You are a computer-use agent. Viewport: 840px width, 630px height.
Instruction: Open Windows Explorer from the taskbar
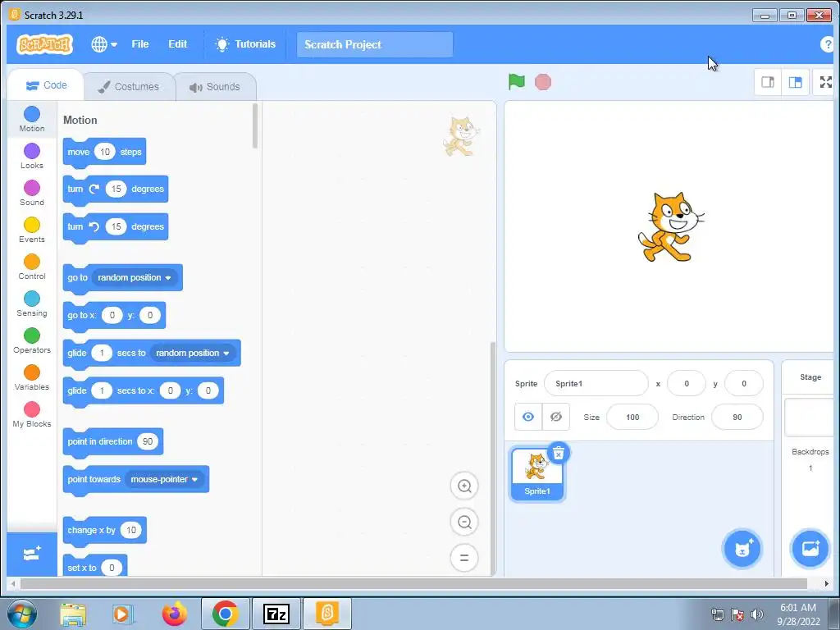pos(73,614)
